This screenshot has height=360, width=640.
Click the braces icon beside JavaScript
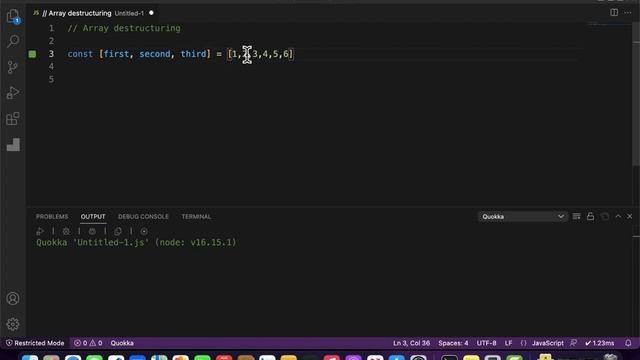[x=523, y=343]
